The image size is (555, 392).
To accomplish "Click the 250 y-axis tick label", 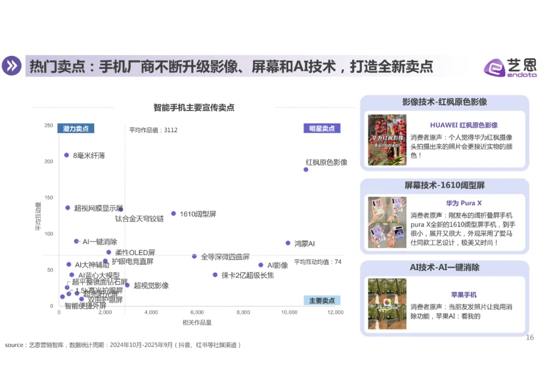I will point(49,125).
